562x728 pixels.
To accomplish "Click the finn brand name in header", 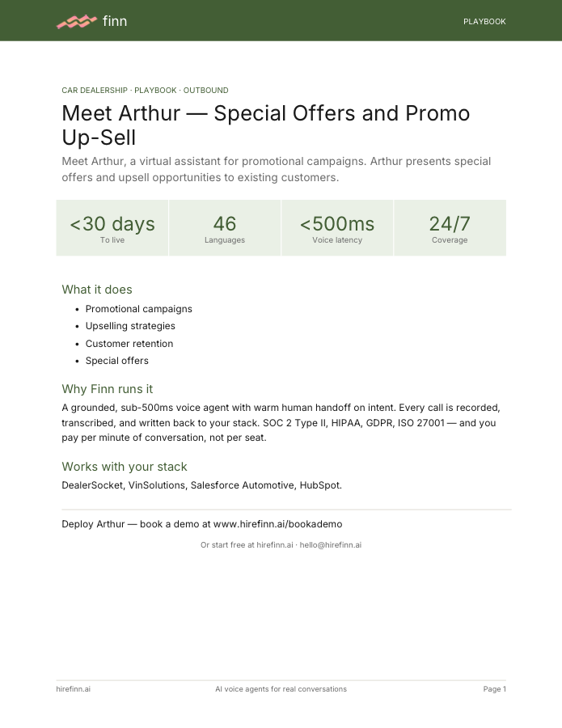I will click(115, 21).
